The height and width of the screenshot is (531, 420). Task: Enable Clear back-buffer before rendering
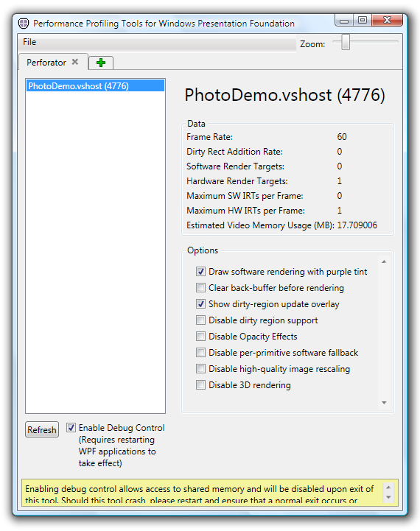(x=200, y=288)
